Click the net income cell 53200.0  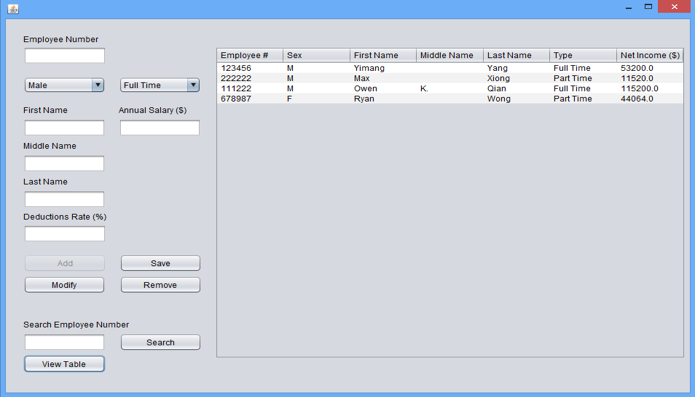pyautogui.click(x=650, y=68)
